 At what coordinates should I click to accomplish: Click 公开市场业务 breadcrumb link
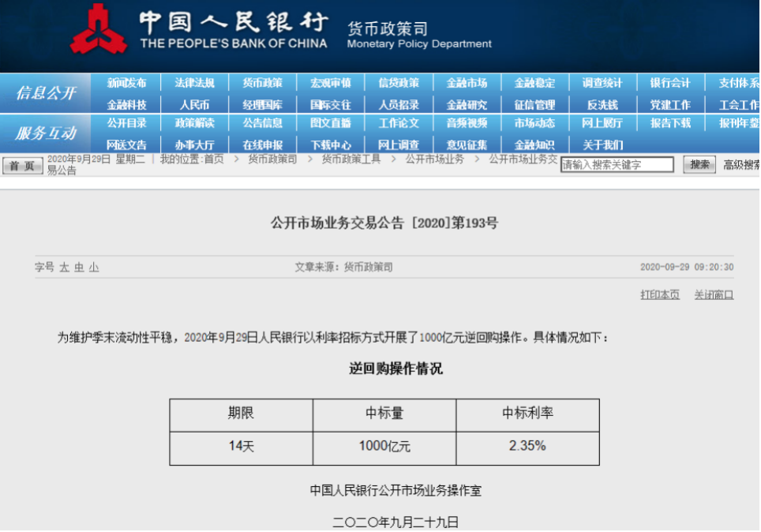pyautogui.click(x=435, y=159)
